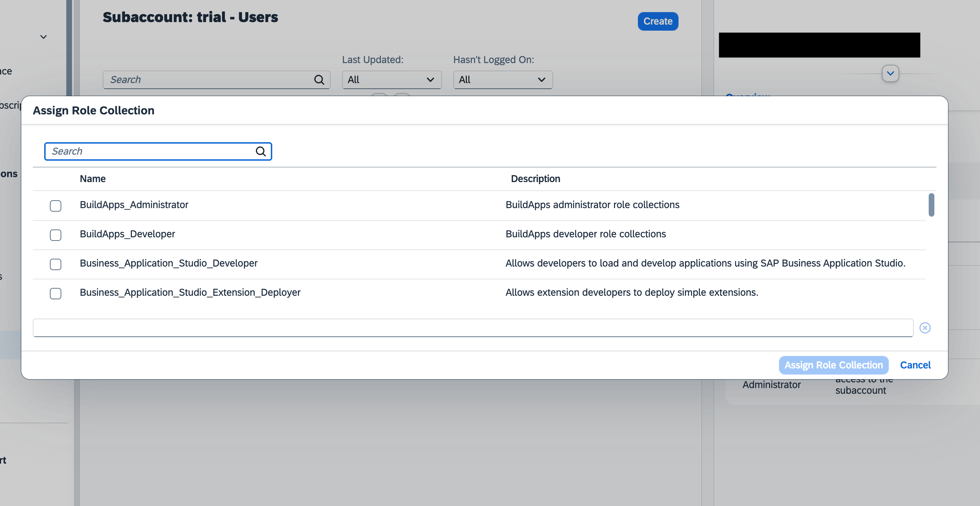Click the Create user button
This screenshot has width=980, height=506.
click(658, 21)
